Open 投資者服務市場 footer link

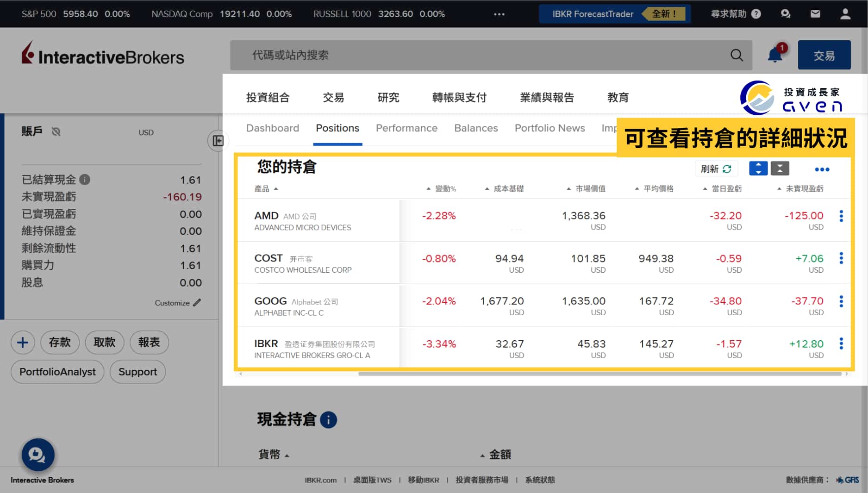tap(481, 480)
